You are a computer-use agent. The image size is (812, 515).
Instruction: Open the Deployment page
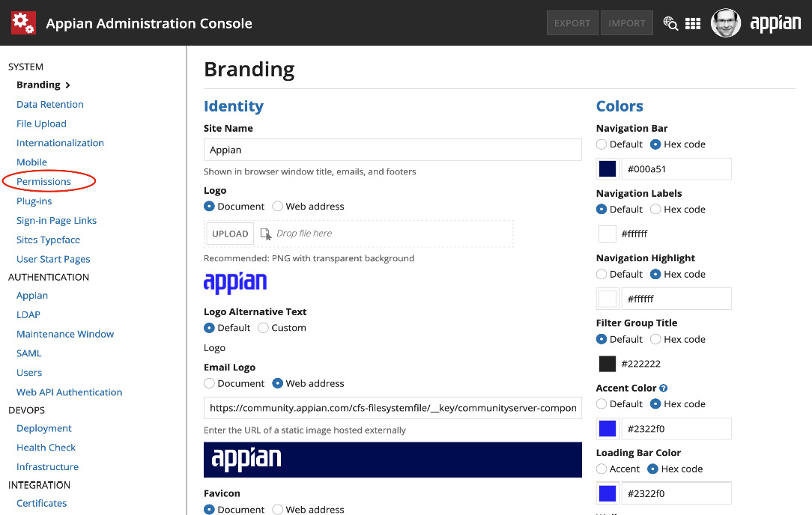point(44,429)
